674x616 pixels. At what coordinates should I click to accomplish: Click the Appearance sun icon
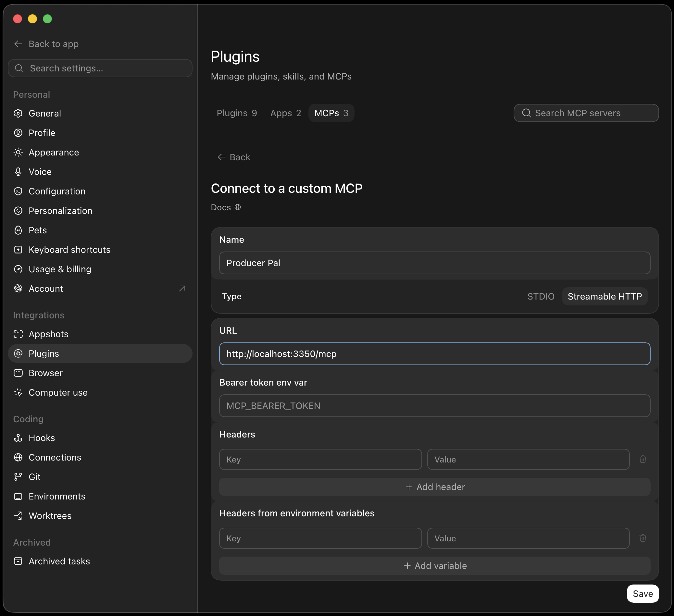18,152
